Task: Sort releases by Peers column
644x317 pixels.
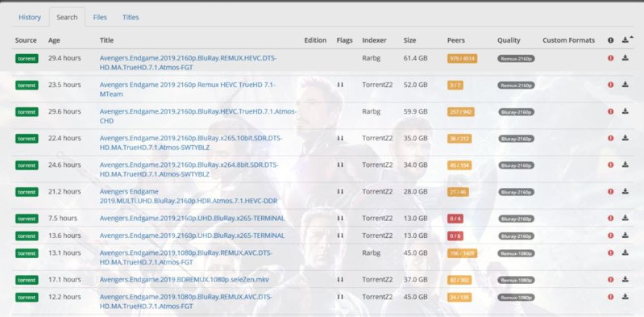Action: 456,40
